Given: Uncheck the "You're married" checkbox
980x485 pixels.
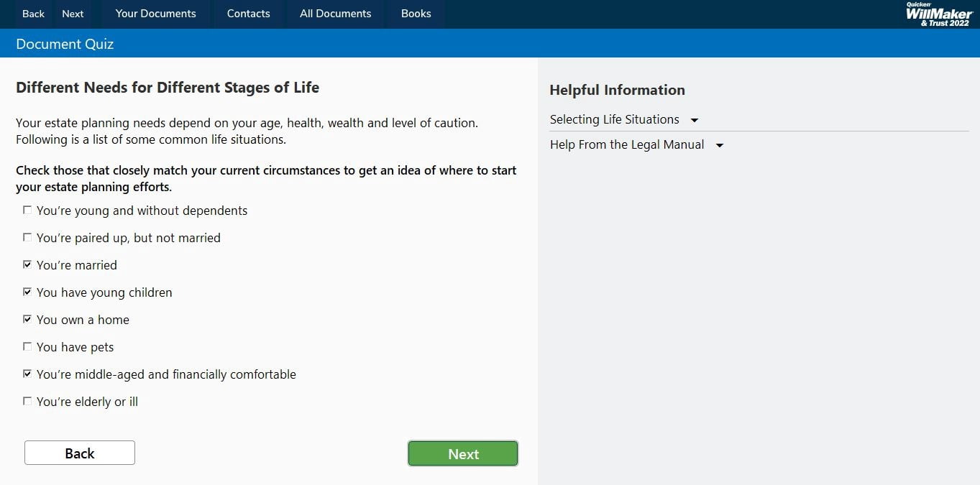Looking at the screenshot, I should pyautogui.click(x=27, y=265).
